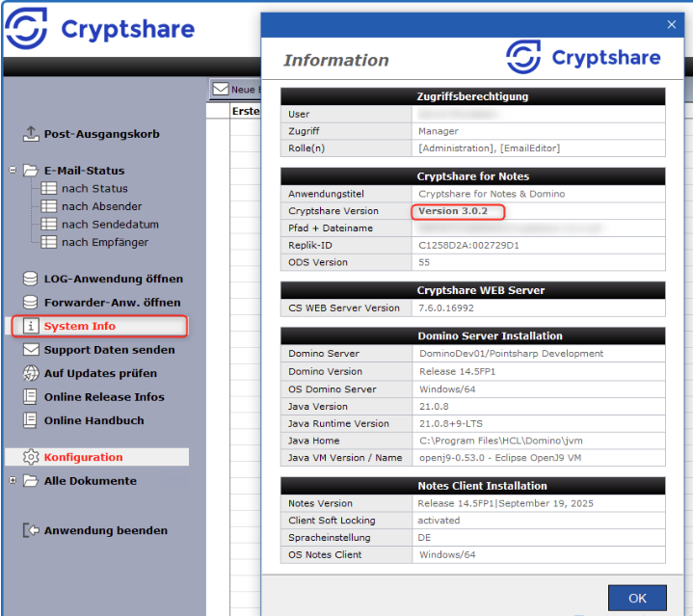Click the Alle Dokumente folder icon

(x=31, y=481)
